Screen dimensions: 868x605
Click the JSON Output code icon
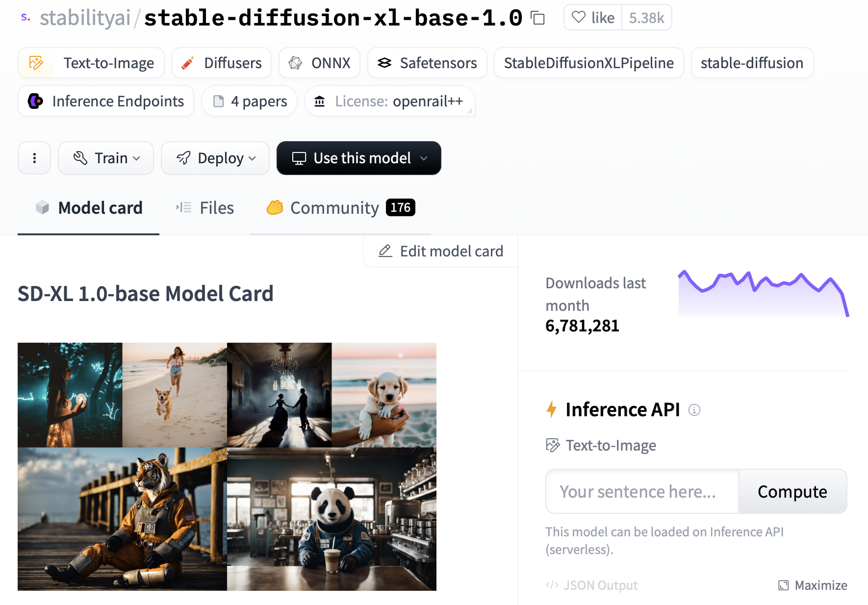[x=552, y=585]
